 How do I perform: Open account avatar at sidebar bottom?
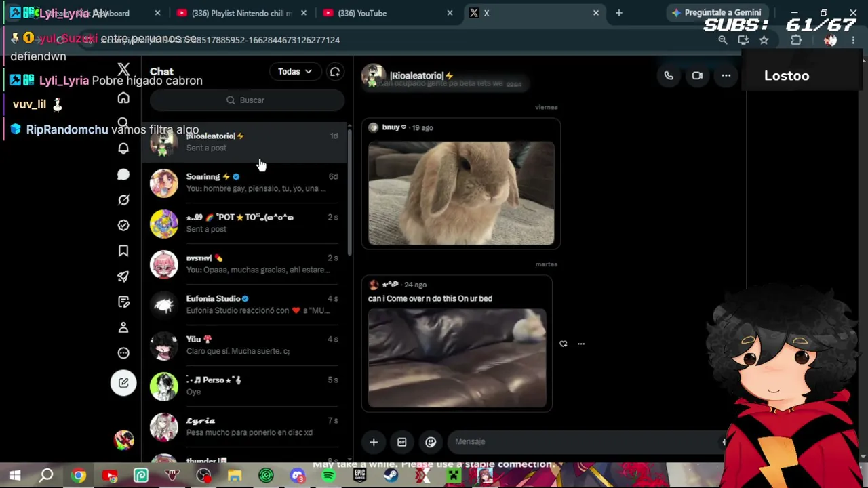point(123,440)
